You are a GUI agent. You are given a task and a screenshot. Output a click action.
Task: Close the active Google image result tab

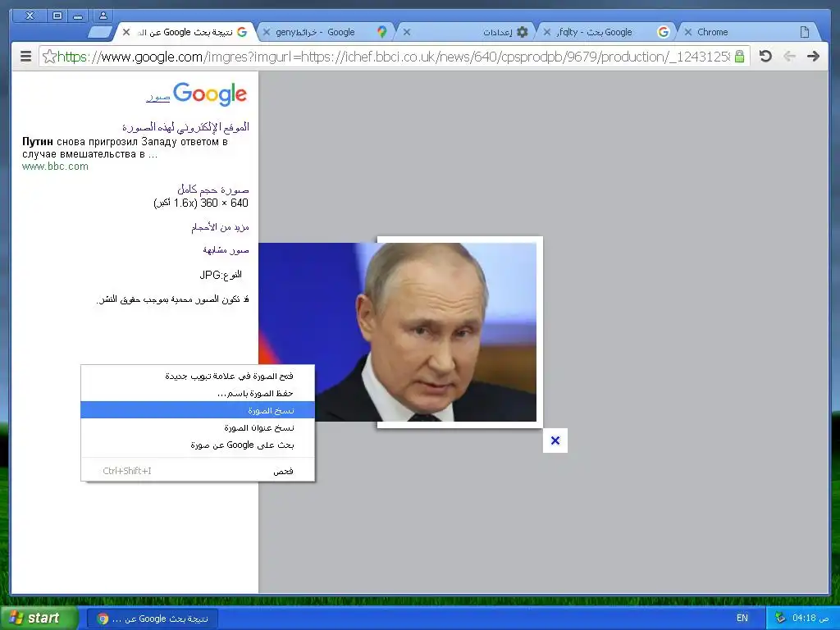pos(126,32)
